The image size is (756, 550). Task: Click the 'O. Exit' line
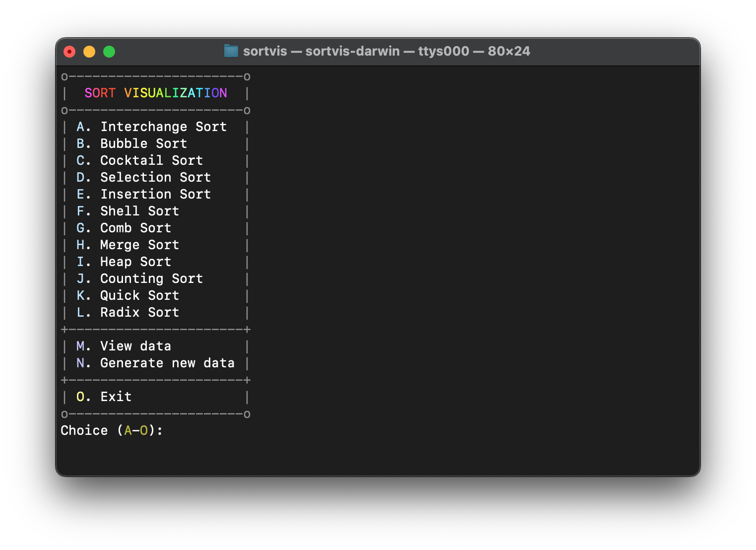(x=104, y=397)
